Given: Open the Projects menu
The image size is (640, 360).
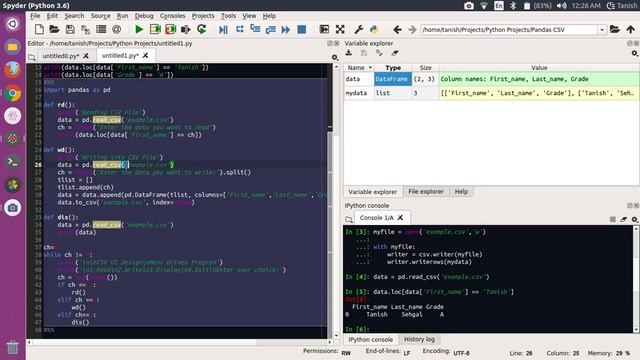Looking at the screenshot, I should (x=203, y=16).
